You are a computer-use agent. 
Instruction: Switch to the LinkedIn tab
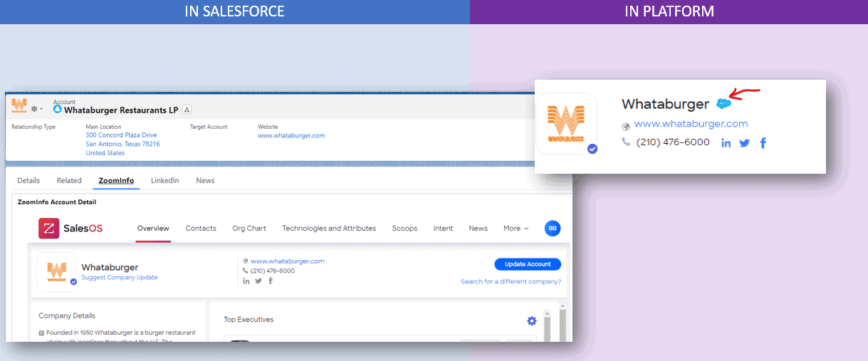coord(165,181)
